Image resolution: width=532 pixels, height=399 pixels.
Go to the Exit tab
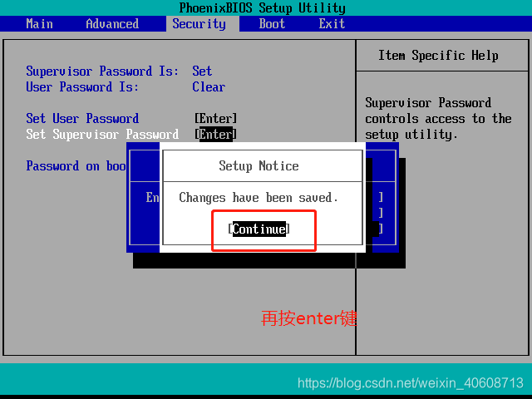(x=332, y=24)
